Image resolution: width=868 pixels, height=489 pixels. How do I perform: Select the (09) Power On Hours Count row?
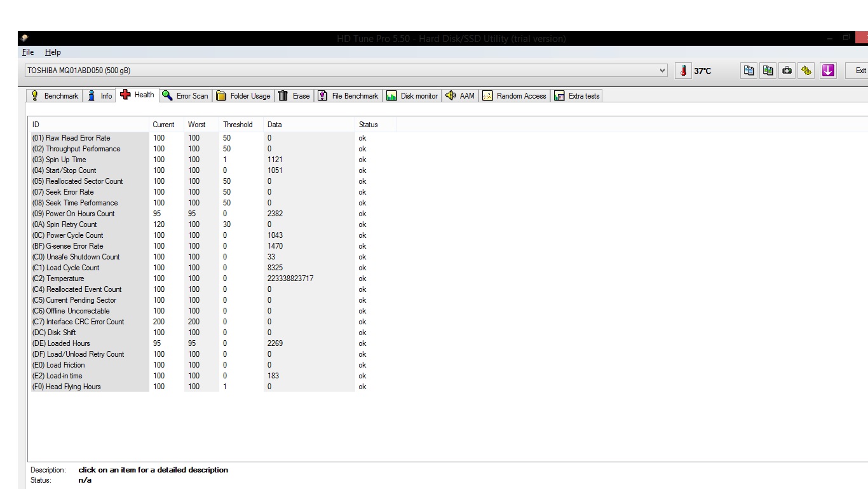tap(213, 214)
